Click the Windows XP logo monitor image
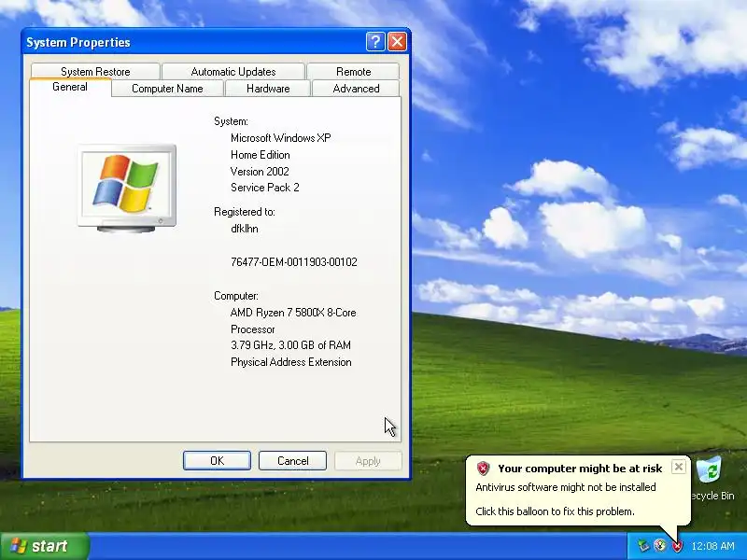 (x=127, y=188)
